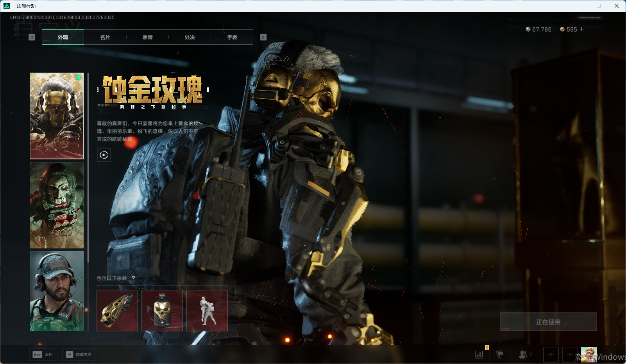Image resolution: width=626 pixels, height=364 pixels.
Task: Play the 蚀金玫瑰 skin preview video
Action: coord(104,155)
